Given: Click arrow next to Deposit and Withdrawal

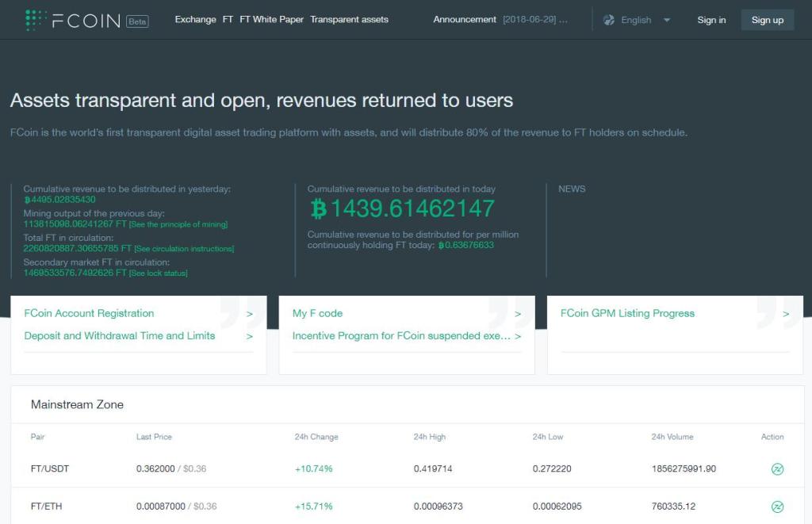Looking at the screenshot, I should click(x=250, y=336).
